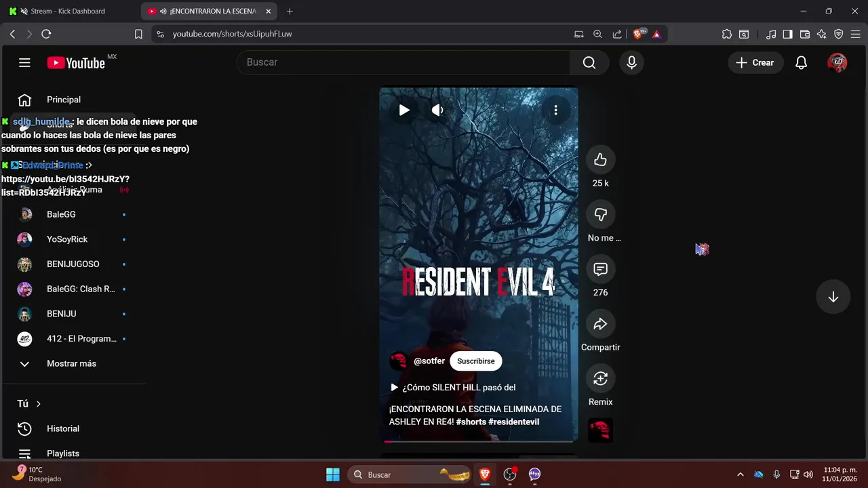Open Brave Rewards triangle icon
The height and width of the screenshot is (488, 868).
(656, 34)
